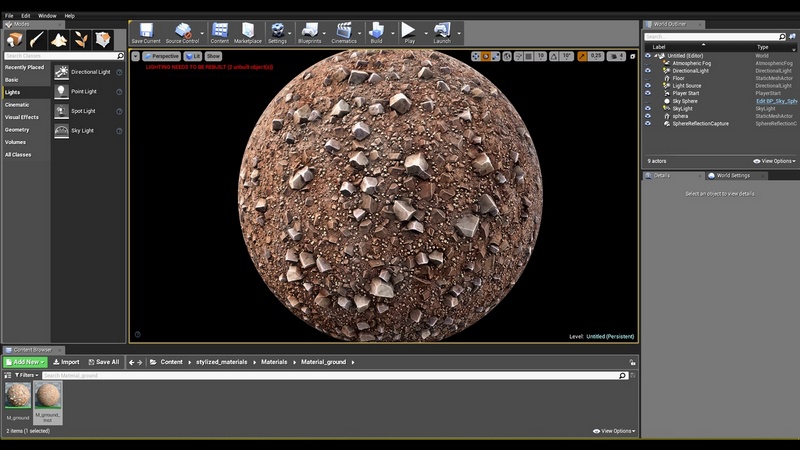Open Source Control from the toolbar
The width and height of the screenshot is (800, 450).
click(182, 32)
